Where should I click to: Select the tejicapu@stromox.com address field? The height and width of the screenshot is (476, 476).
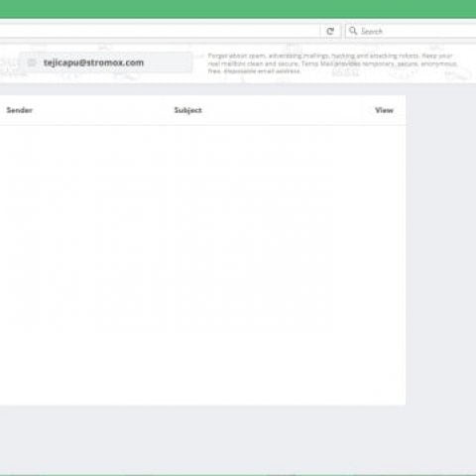coord(106,62)
